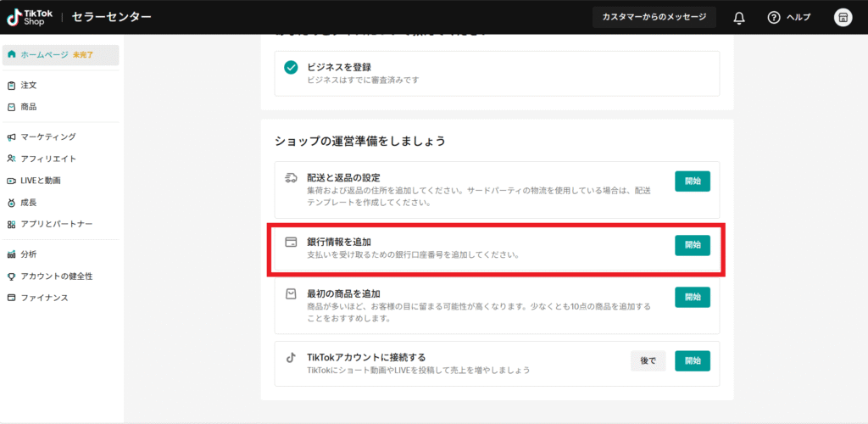Click the ビジネスを登録 heading
Viewport: 868px width, 424px height.
339,67
